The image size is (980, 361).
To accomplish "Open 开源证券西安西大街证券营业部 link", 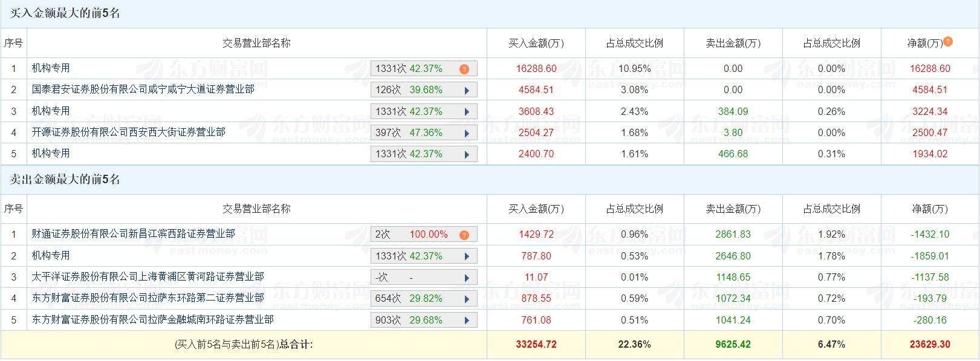I will click(x=128, y=132).
